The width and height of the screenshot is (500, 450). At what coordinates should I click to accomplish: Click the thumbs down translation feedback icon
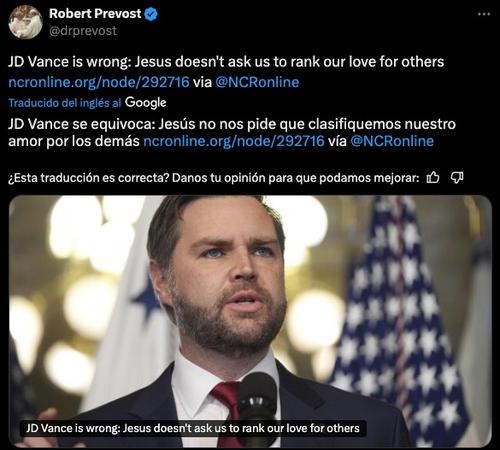(x=457, y=178)
